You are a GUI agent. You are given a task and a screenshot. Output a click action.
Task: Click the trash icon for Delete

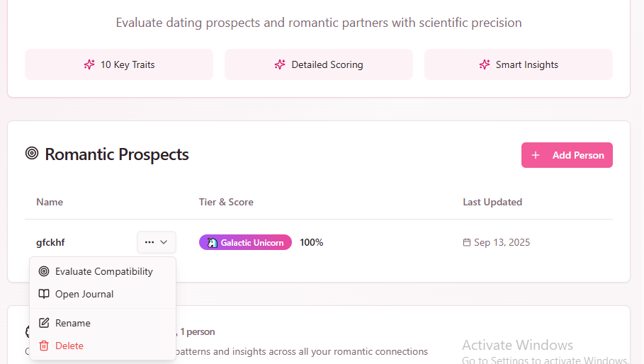point(44,346)
